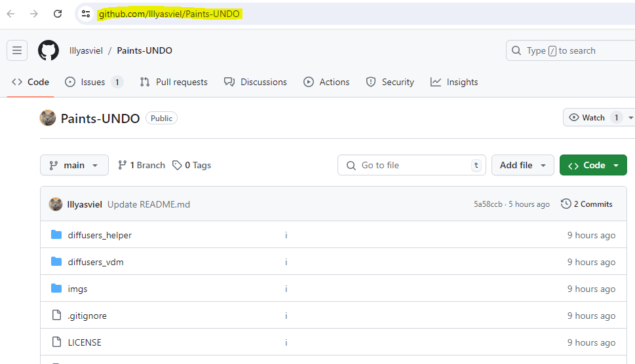
Task: Open the main branch selector dropdown
Action: 74,165
